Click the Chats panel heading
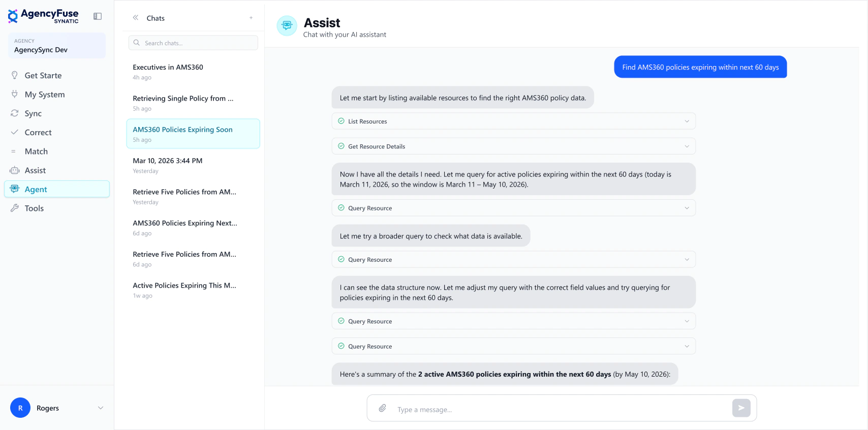Viewport: 868px width, 430px height. pos(156,18)
